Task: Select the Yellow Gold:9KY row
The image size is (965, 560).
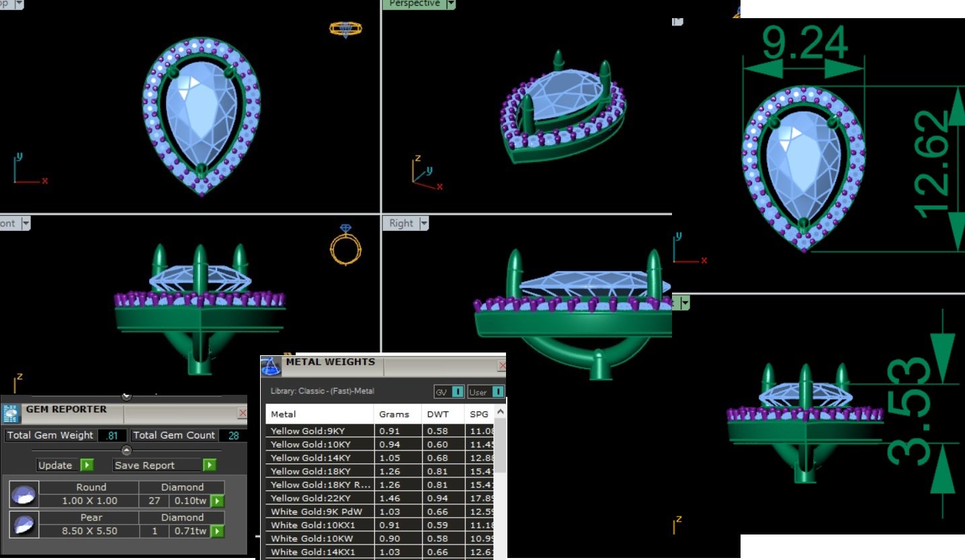Action: tap(380, 431)
